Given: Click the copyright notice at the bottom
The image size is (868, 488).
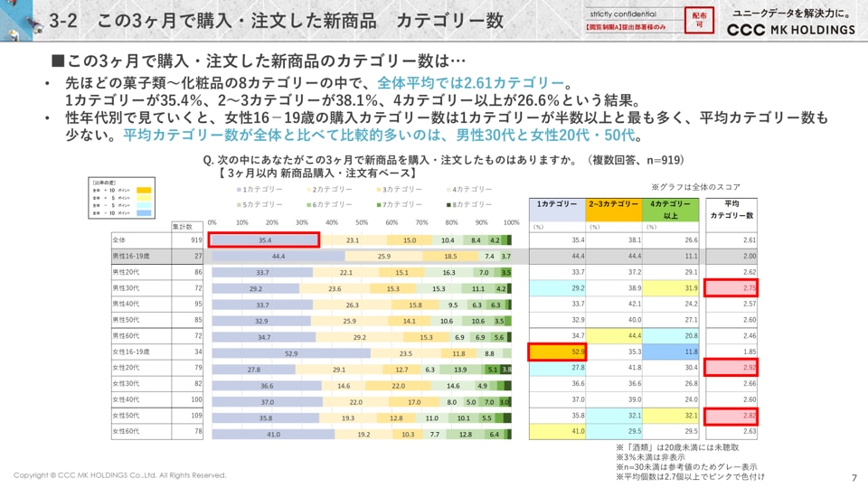Looking at the screenshot, I should pyautogui.click(x=120, y=475).
